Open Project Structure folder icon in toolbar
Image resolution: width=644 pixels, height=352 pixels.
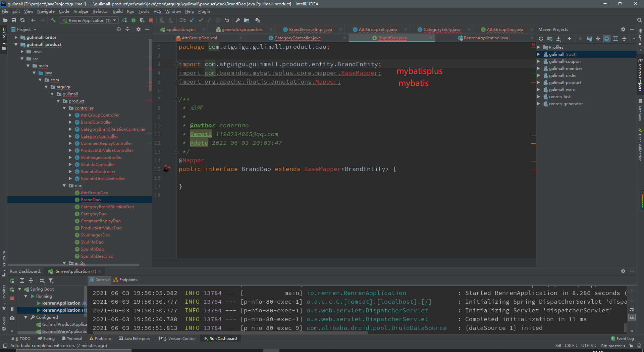(x=247, y=20)
